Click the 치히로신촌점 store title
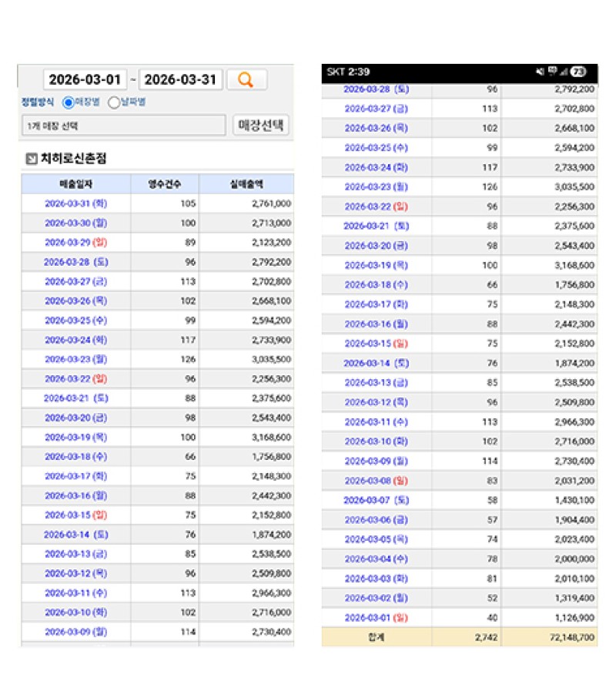The width and height of the screenshot is (616, 688). tap(74, 159)
